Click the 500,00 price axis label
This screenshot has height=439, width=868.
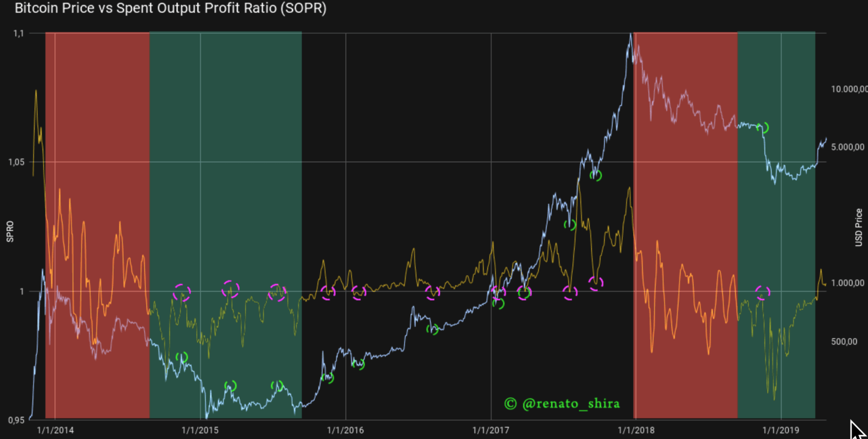coord(845,342)
